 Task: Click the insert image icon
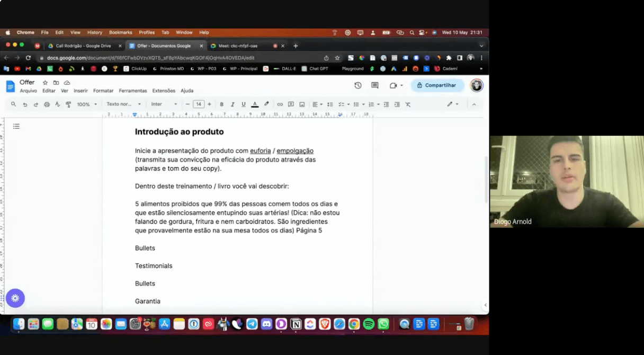302,104
